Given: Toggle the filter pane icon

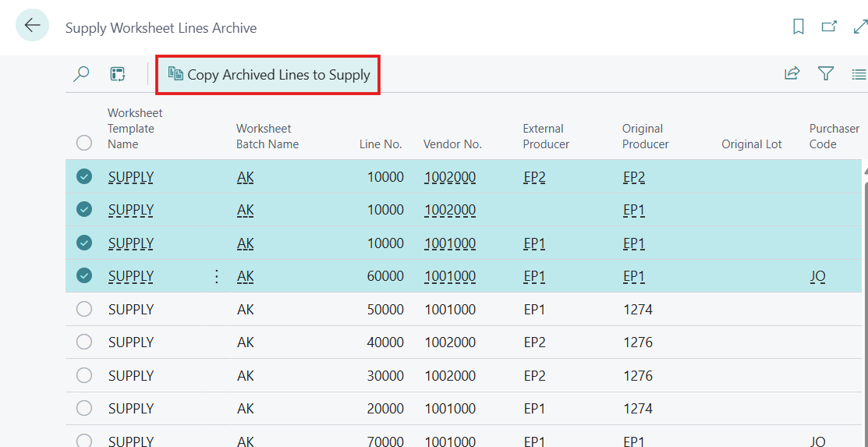Looking at the screenshot, I should click(x=826, y=74).
